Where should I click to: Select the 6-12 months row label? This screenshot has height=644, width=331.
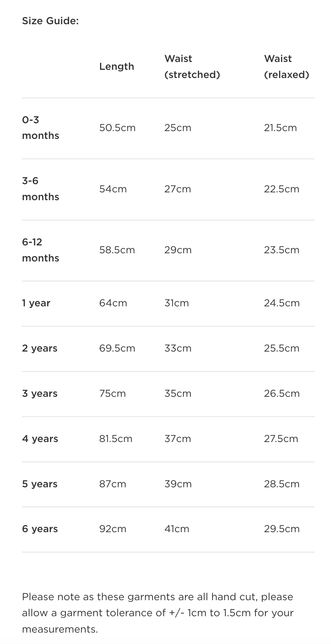[40, 250]
